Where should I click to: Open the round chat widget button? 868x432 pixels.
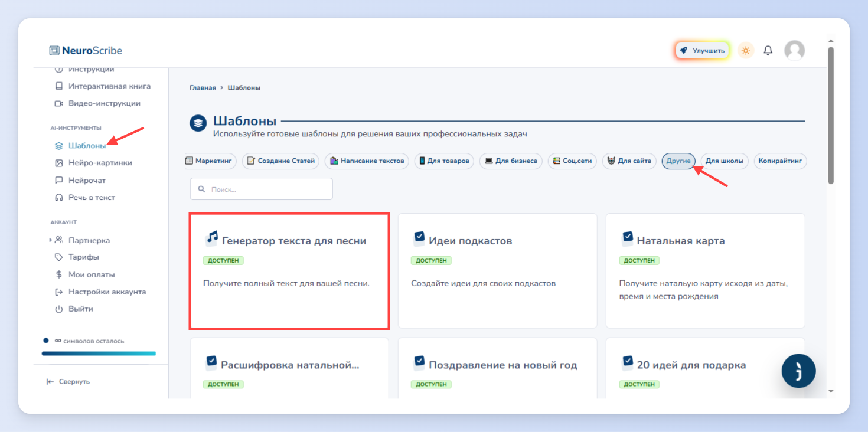click(x=798, y=371)
